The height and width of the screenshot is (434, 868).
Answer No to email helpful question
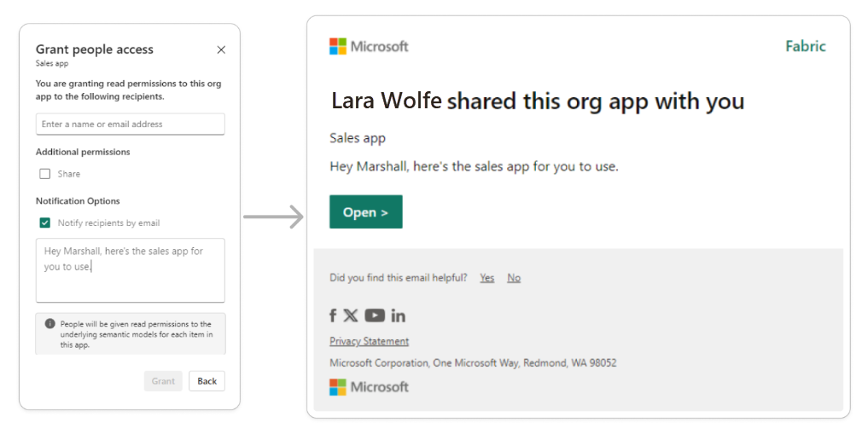[514, 278]
